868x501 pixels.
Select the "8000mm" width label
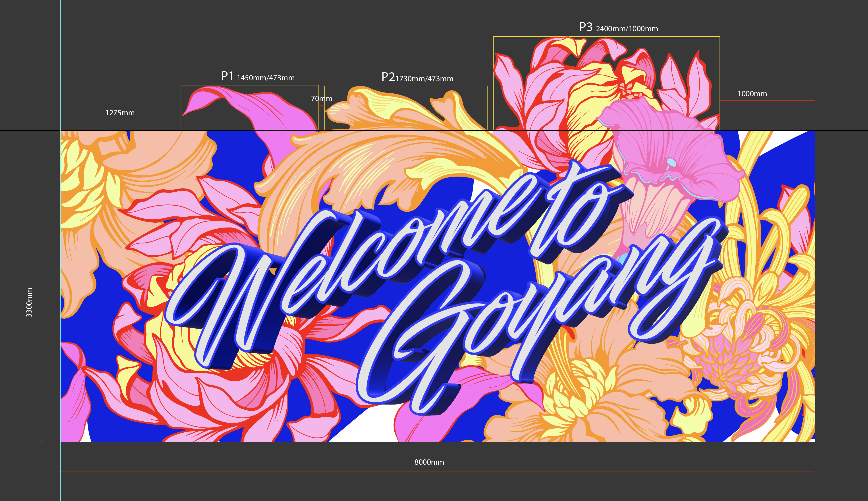429,462
